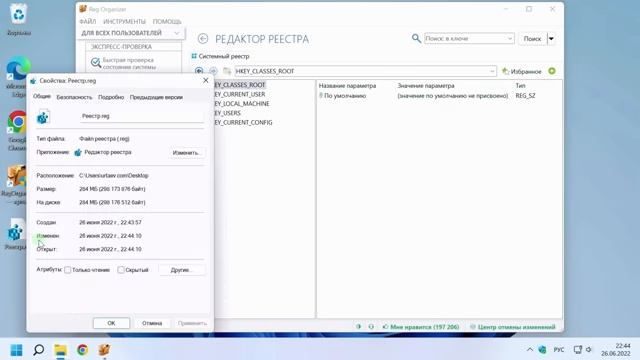Open Chrome from taskbar
The width and height of the screenshot is (640, 360).
(x=82, y=350)
